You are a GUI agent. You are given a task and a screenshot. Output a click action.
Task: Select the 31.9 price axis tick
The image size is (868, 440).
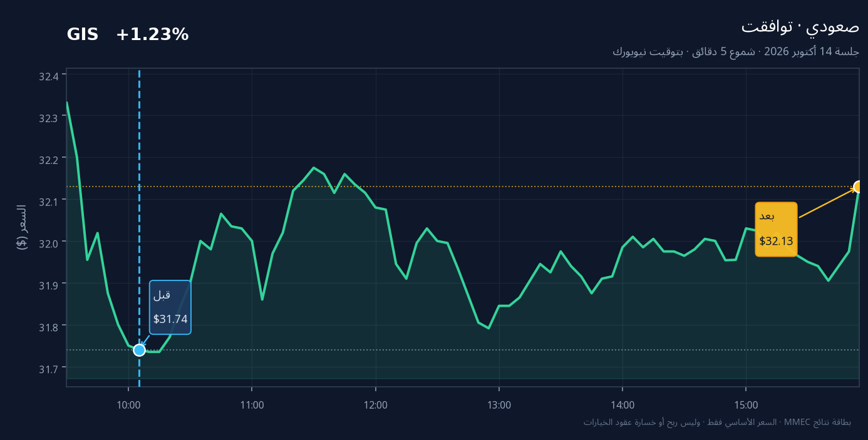(x=48, y=285)
